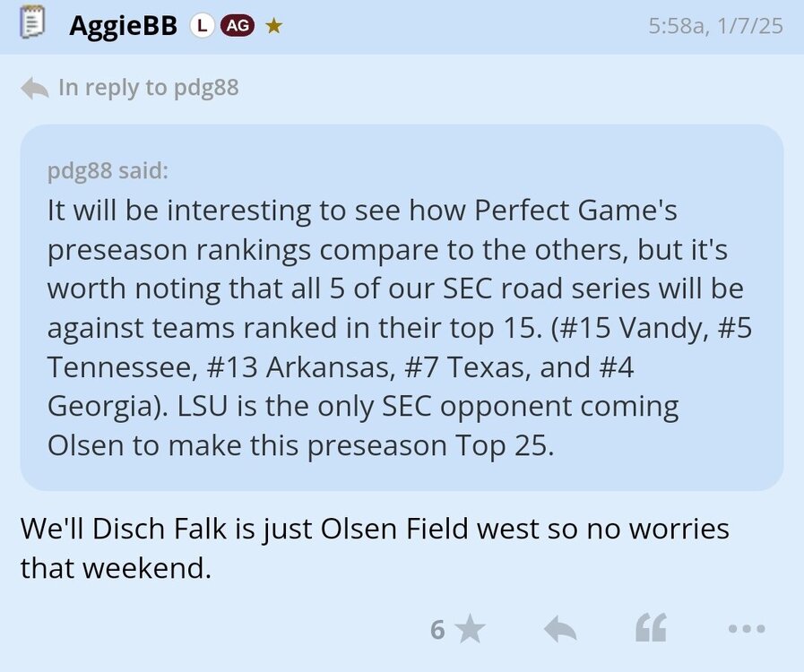
Task: Click the gold star beside AG badge
Action: pyautogui.click(x=274, y=26)
